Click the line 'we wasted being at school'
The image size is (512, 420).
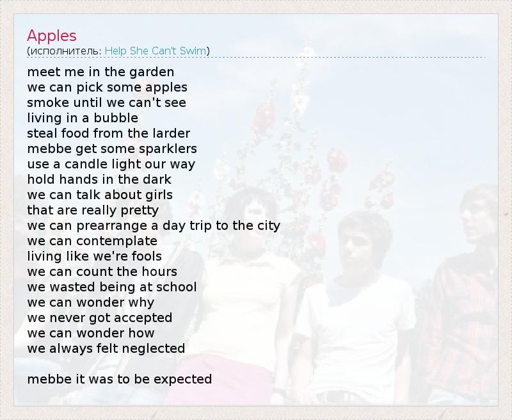click(x=112, y=287)
